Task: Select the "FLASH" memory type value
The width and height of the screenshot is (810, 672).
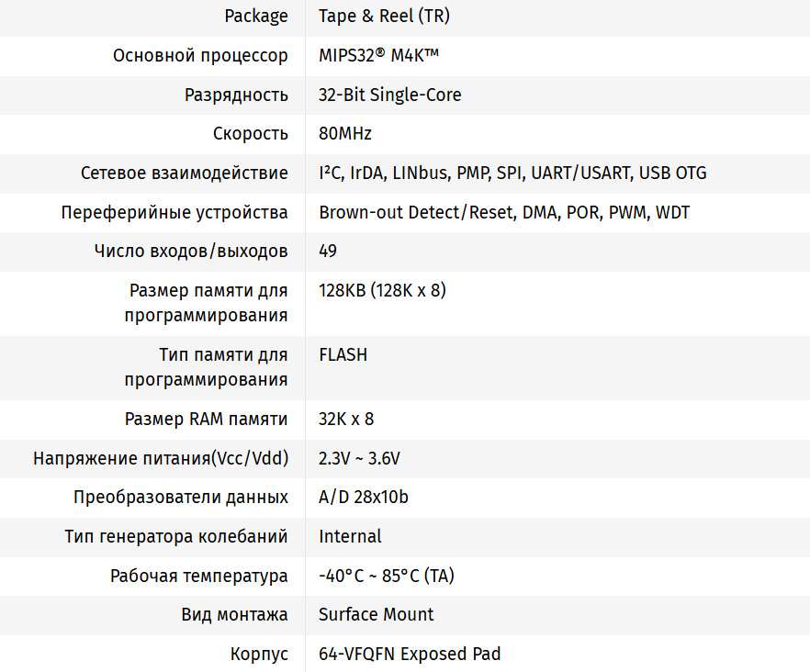Action: [343, 354]
